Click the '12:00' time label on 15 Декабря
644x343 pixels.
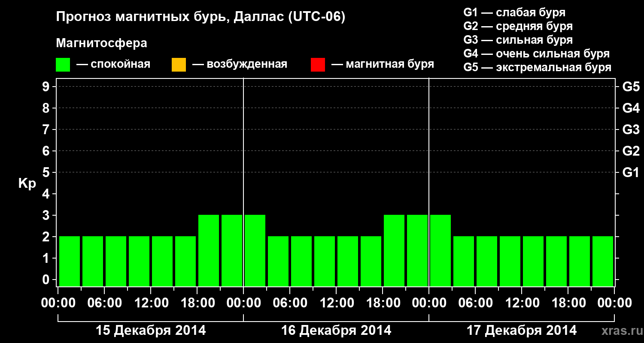click(x=151, y=303)
